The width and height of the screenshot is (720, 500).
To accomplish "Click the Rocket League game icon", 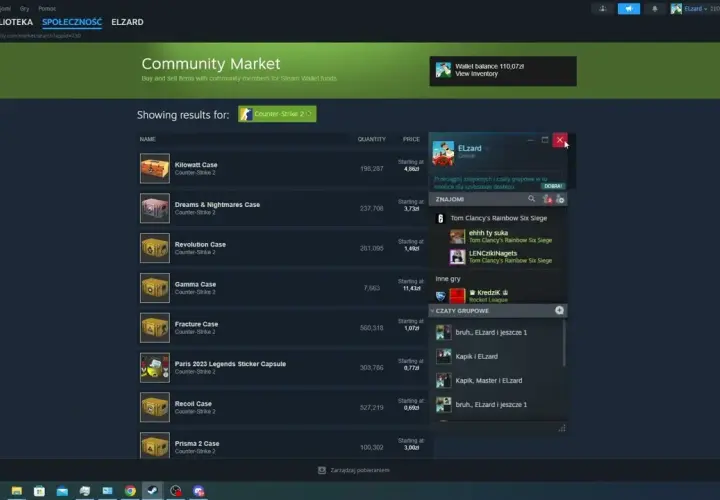I will (x=440, y=296).
